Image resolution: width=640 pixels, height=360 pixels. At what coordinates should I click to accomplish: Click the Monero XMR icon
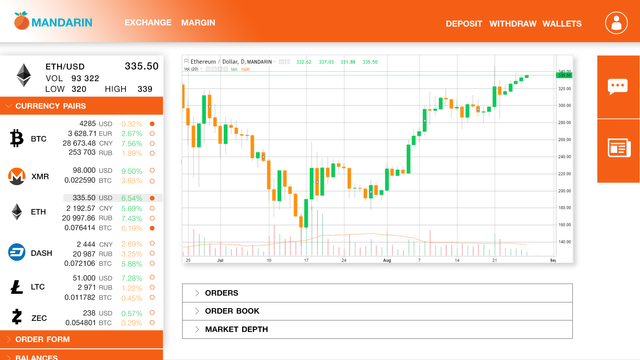(x=17, y=176)
